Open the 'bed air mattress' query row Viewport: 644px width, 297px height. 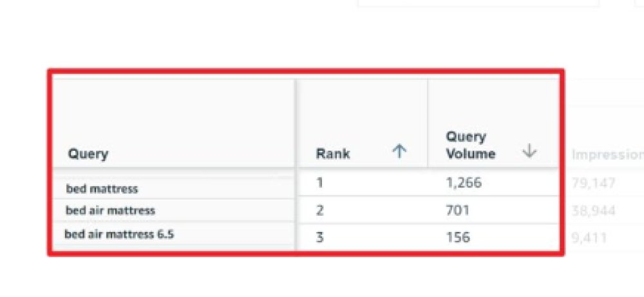[x=173, y=210]
